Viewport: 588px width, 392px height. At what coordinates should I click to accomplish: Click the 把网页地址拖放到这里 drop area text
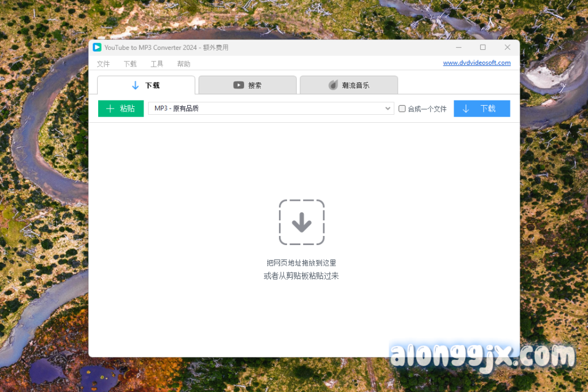(x=301, y=263)
